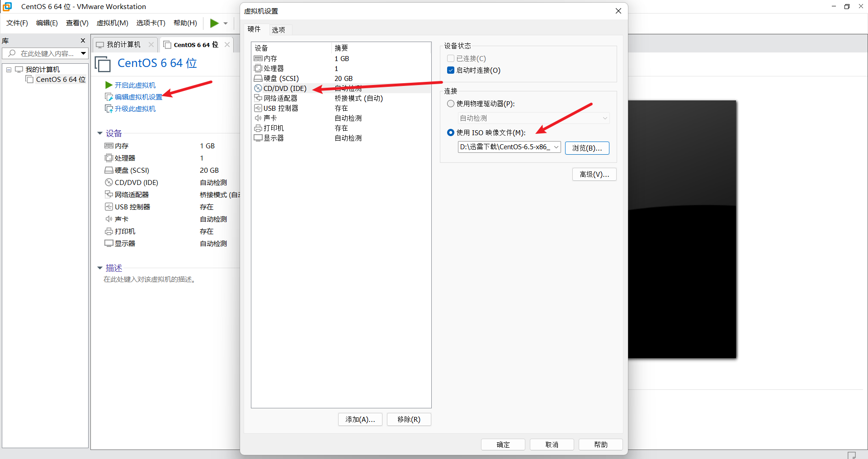The image size is (868, 459).
Task: Close the CentOS 6 64 位 tab
Action: [227, 44]
